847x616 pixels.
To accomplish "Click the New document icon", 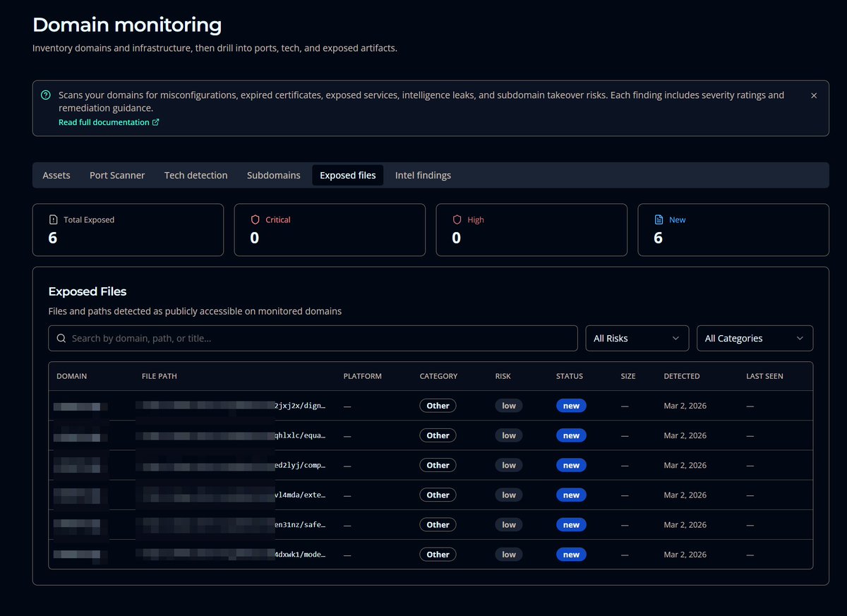I will [x=659, y=219].
